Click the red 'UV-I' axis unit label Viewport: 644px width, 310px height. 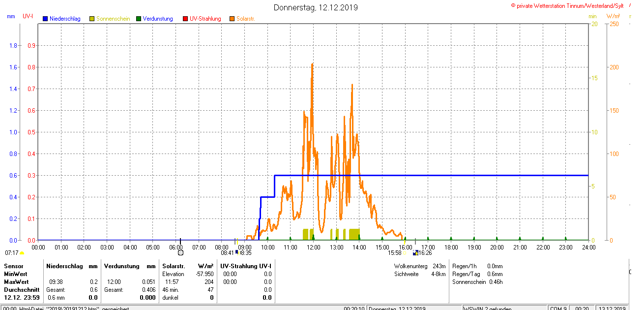(x=28, y=16)
